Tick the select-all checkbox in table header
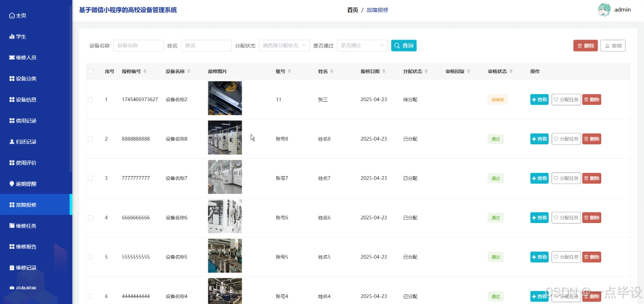This screenshot has width=644, height=304. (x=90, y=71)
